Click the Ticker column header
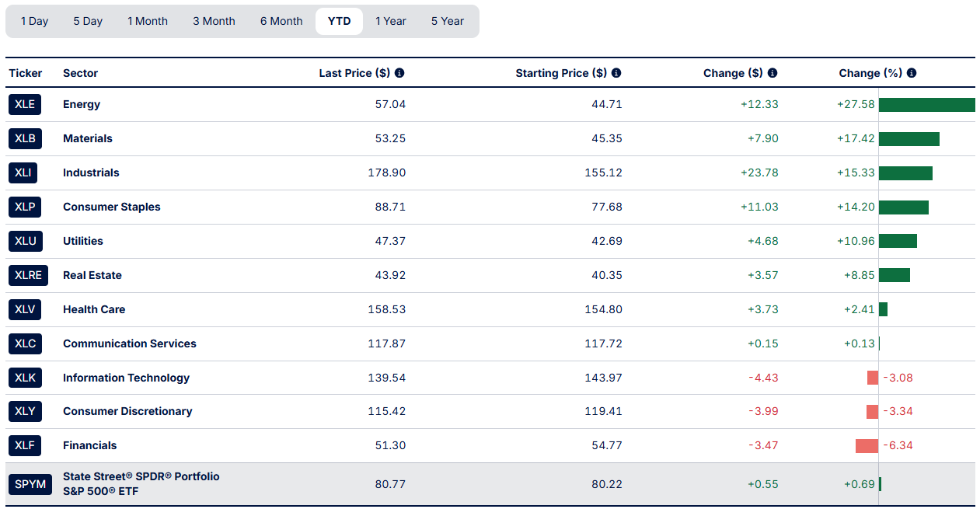The height and width of the screenshot is (509, 980). (x=26, y=73)
